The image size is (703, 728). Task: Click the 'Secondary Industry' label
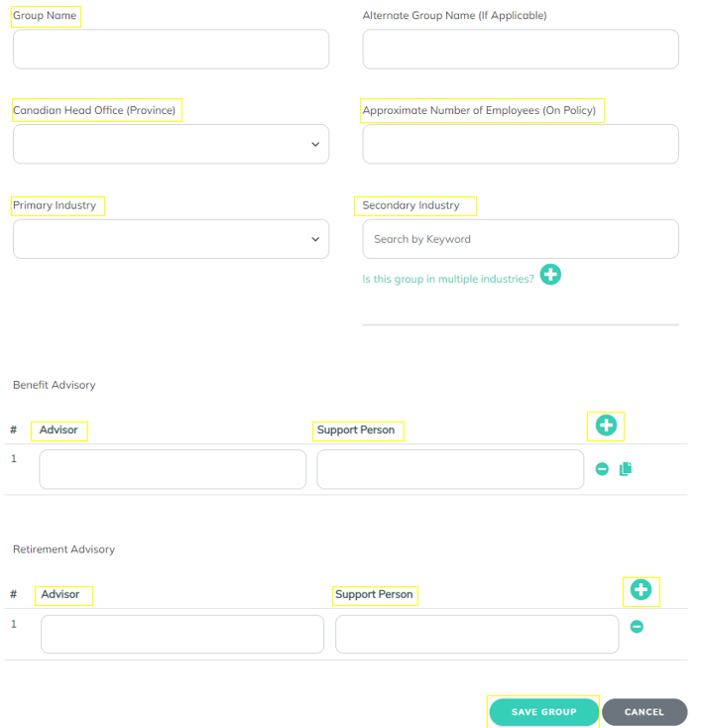411,205
